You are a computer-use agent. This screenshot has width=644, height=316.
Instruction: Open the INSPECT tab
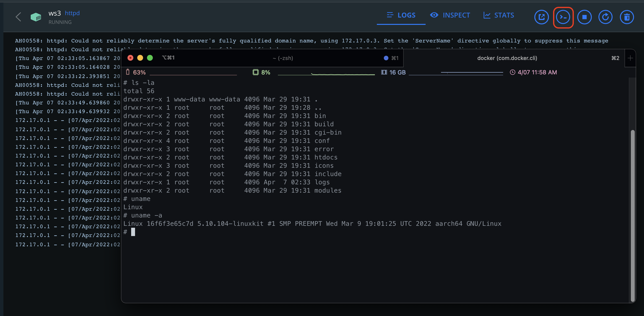point(450,15)
